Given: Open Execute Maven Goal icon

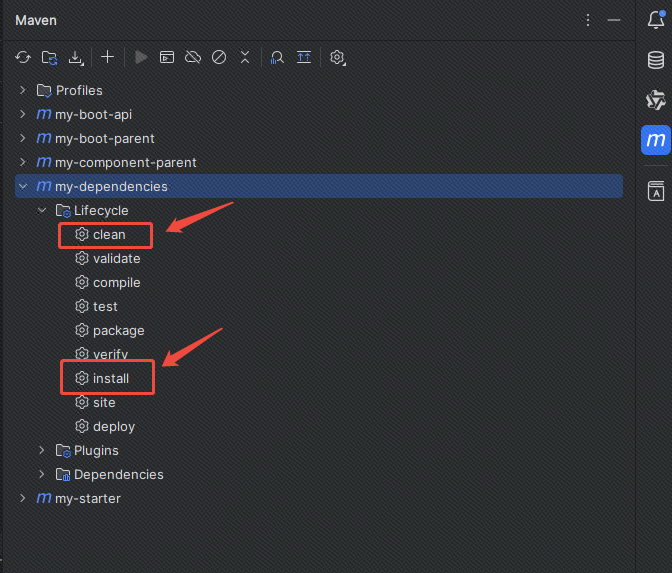Looking at the screenshot, I should point(167,57).
